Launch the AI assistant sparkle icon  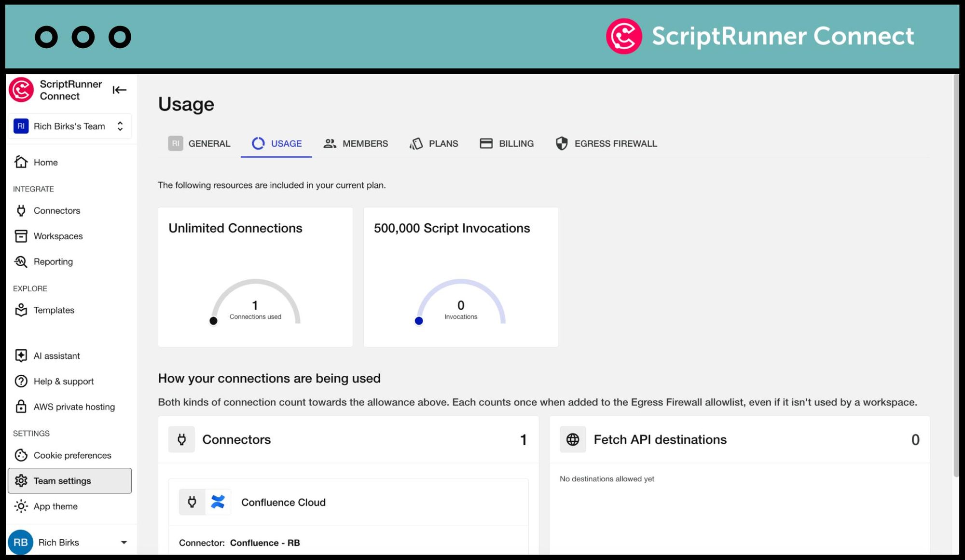(21, 355)
